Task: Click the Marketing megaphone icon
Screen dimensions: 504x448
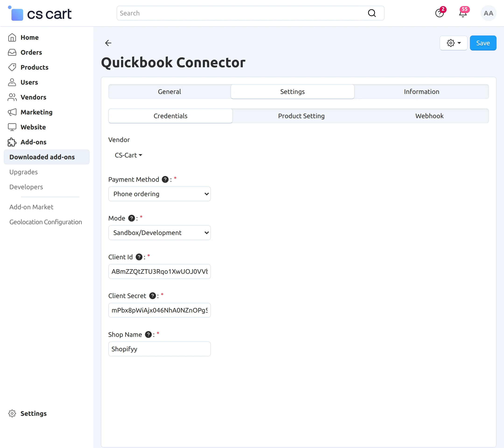Action: (12, 112)
